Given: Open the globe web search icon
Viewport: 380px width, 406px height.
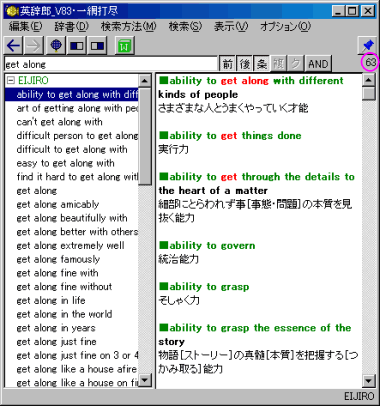Looking at the screenshot, I should pos(56,45).
